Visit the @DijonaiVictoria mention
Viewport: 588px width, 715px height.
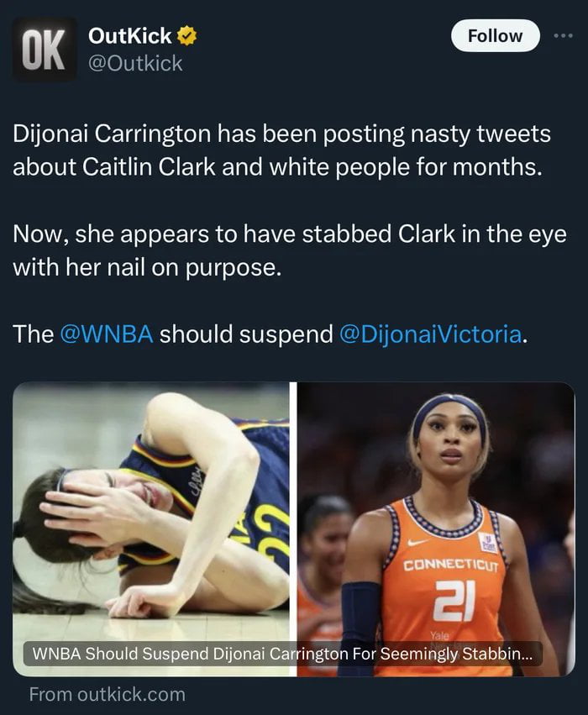pyautogui.click(x=431, y=334)
